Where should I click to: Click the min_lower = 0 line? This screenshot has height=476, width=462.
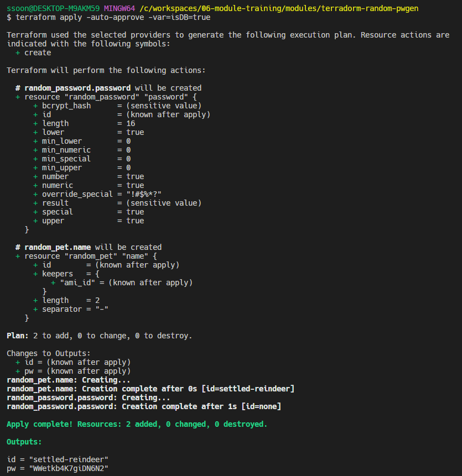[82, 141]
